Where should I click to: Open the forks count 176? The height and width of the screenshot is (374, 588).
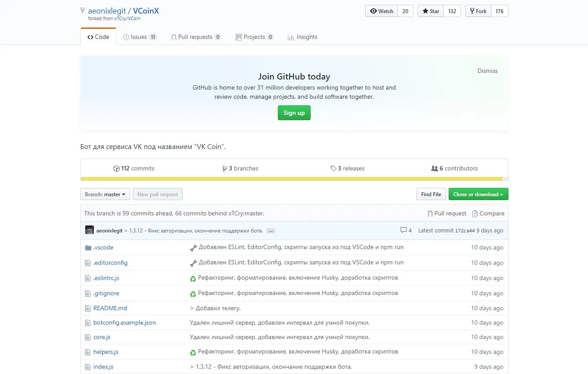(x=500, y=11)
